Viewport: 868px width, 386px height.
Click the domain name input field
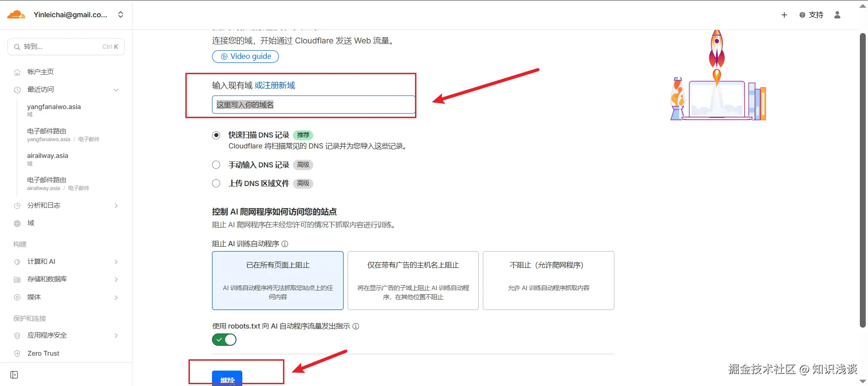[313, 105]
